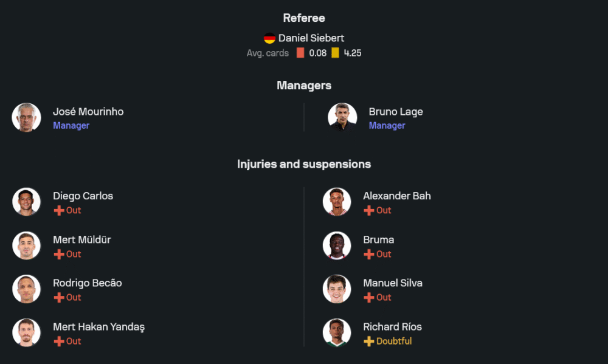Image resolution: width=608 pixels, height=364 pixels.
Task: Select Manuel Silva's player avatar
Action: click(337, 289)
